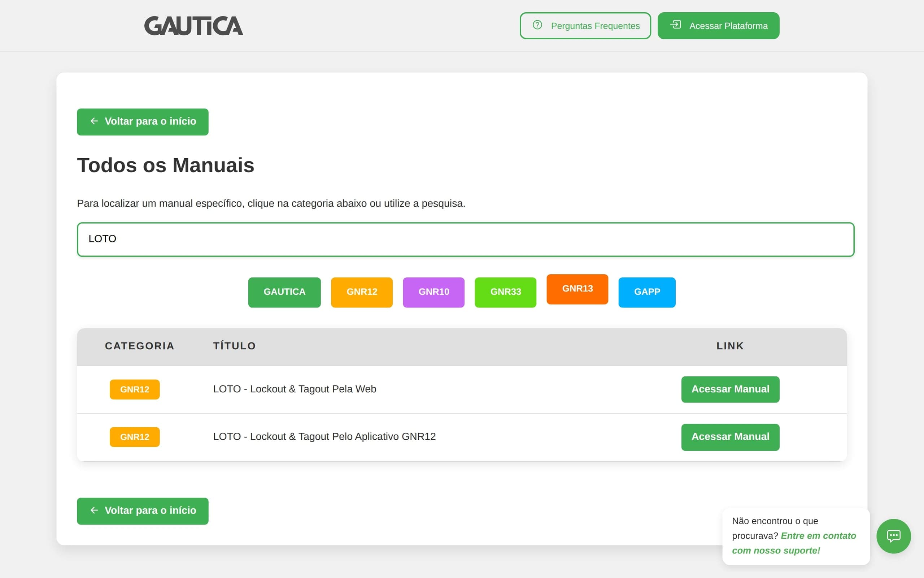
Task: Click the GAUTICA logo in header
Action: 193,26
